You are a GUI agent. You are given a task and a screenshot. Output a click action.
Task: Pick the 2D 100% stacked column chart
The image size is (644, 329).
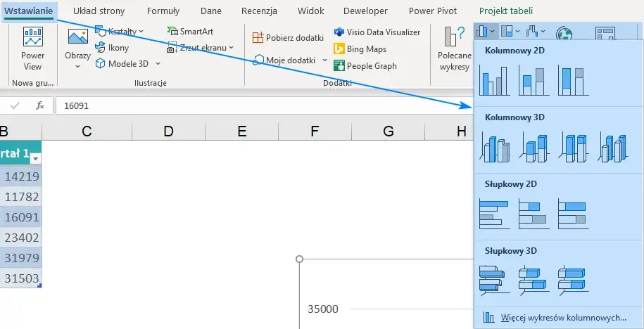coord(573,80)
